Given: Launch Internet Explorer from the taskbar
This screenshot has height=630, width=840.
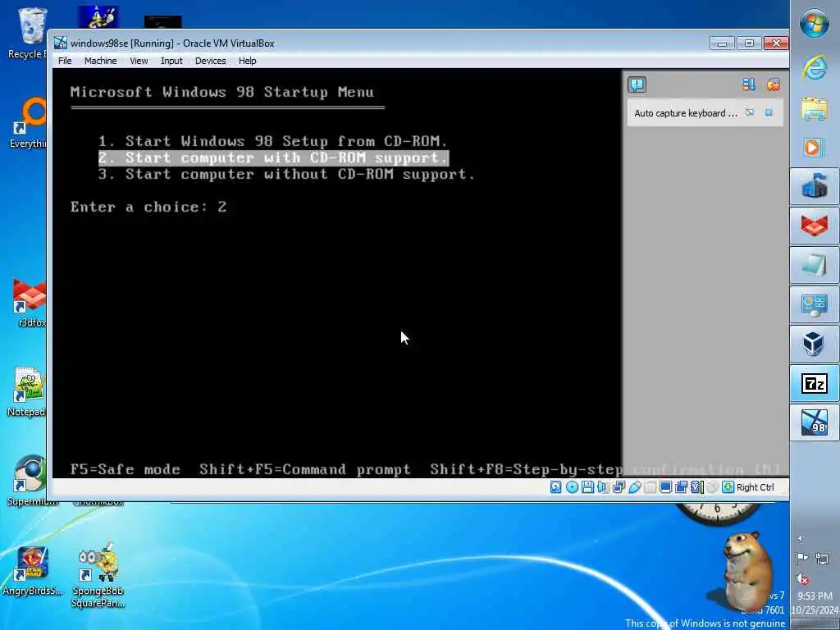Looking at the screenshot, I should pos(815,67).
